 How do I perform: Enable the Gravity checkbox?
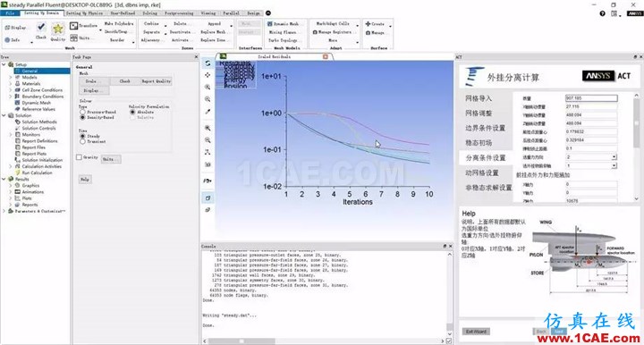(79, 157)
